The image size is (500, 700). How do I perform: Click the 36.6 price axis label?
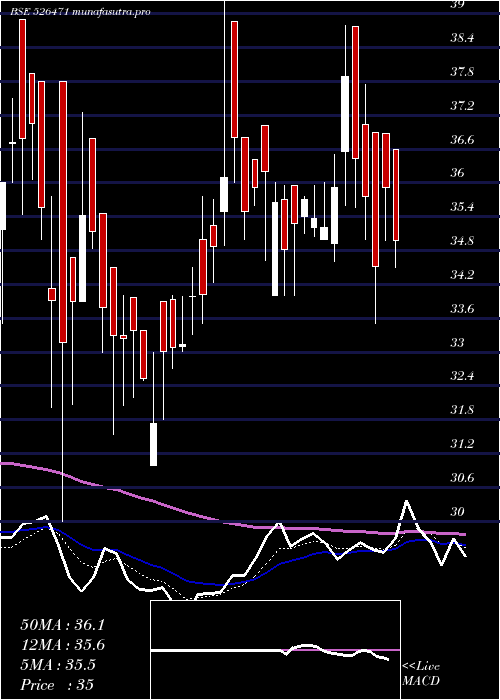coord(462,140)
